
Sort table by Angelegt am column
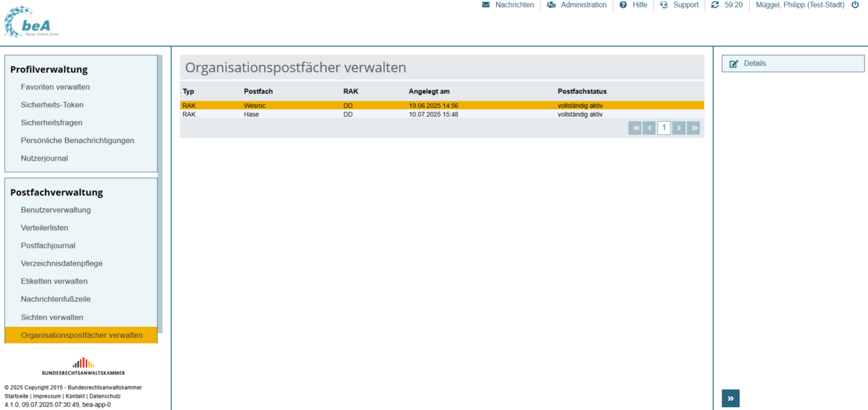click(429, 91)
